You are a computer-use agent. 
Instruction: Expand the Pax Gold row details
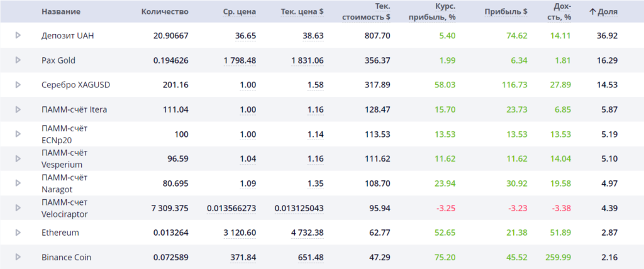click(x=18, y=60)
